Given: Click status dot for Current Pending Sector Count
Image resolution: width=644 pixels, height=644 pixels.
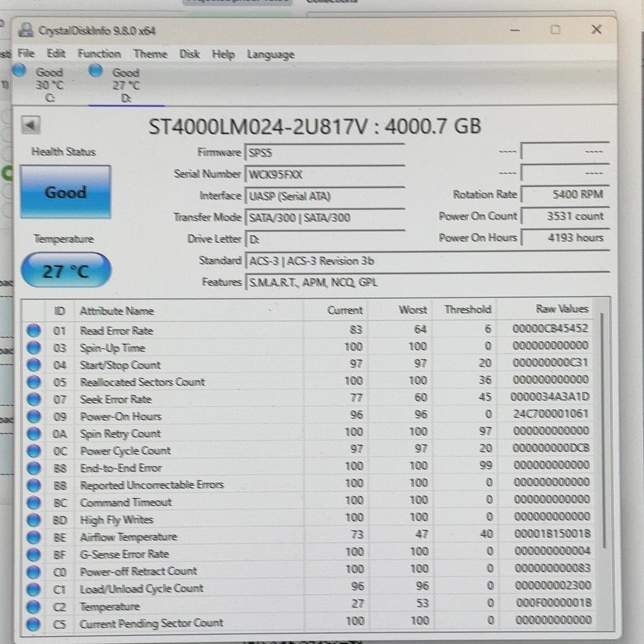Looking at the screenshot, I should pyautogui.click(x=33, y=624).
